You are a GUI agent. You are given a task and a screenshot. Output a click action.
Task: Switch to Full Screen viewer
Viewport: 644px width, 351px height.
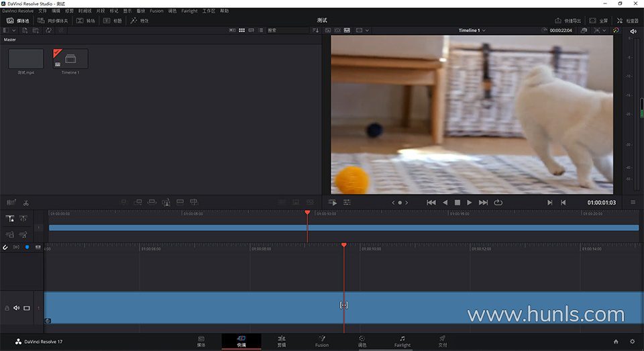(598, 21)
